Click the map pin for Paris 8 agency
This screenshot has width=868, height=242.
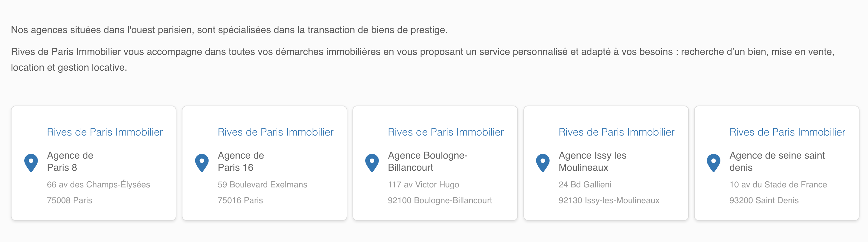coord(31,163)
